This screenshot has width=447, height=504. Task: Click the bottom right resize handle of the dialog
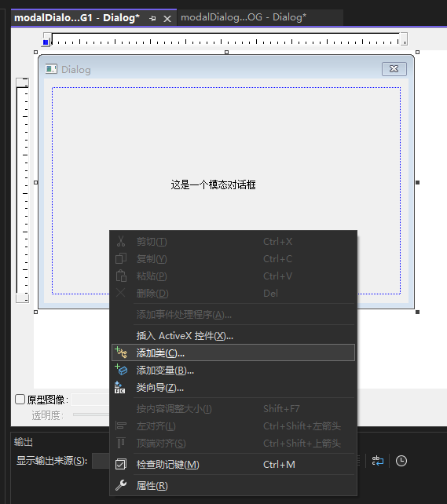click(417, 312)
